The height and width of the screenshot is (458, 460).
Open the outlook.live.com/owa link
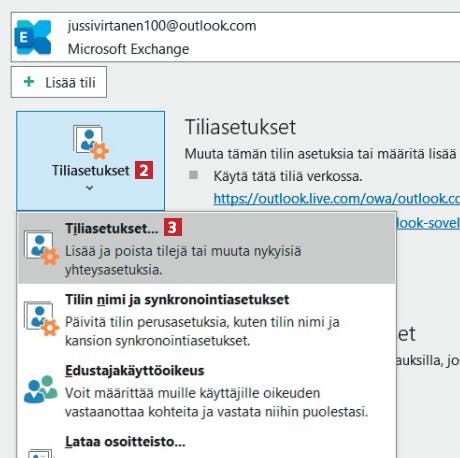click(337, 199)
